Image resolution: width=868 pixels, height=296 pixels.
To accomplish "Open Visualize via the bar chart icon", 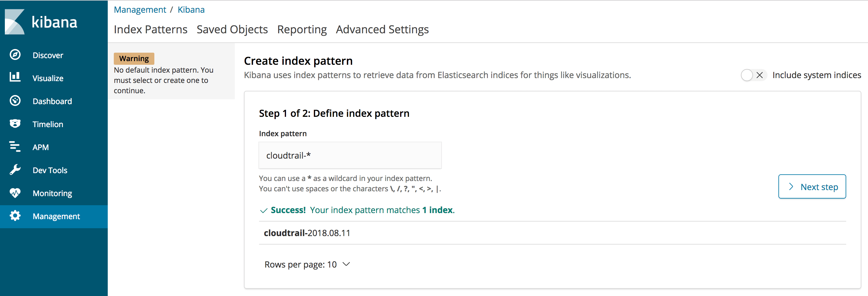I will pyautogui.click(x=15, y=77).
